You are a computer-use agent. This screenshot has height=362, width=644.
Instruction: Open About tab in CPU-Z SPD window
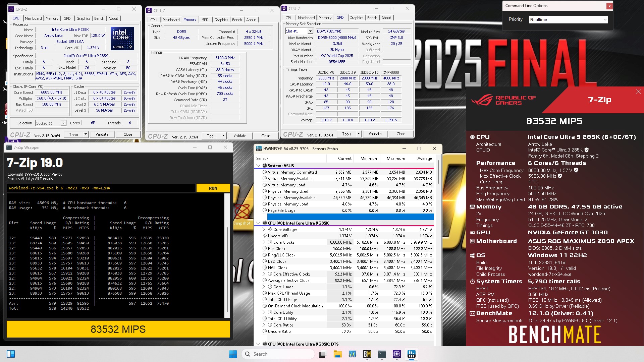click(386, 18)
